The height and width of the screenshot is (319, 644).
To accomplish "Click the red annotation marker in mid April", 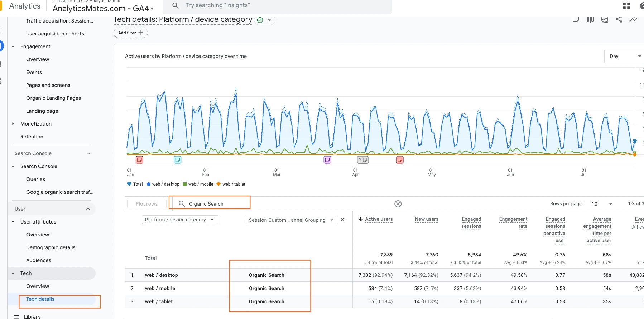I will click(400, 160).
